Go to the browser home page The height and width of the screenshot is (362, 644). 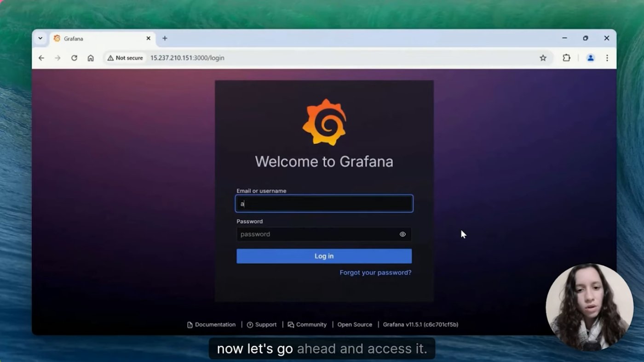click(91, 58)
